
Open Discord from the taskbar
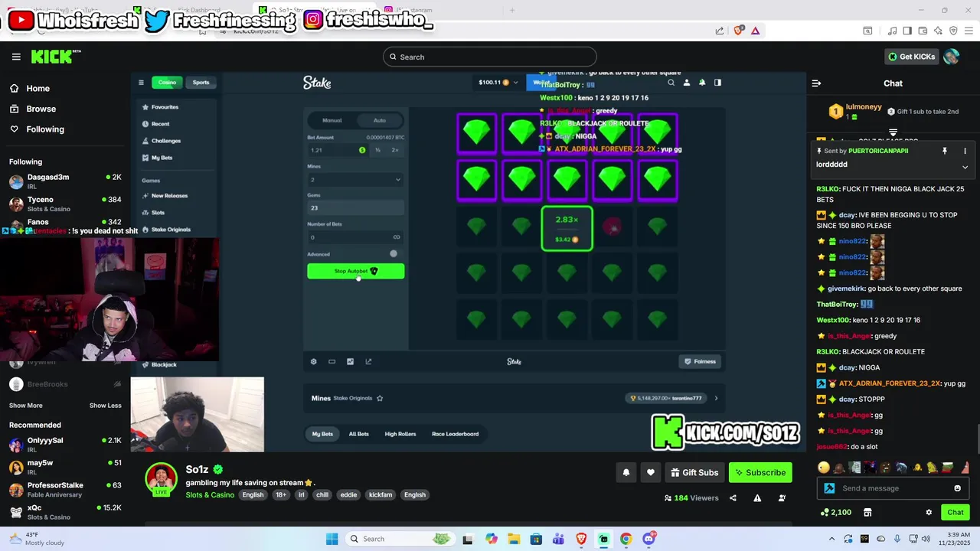click(x=648, y=539)
